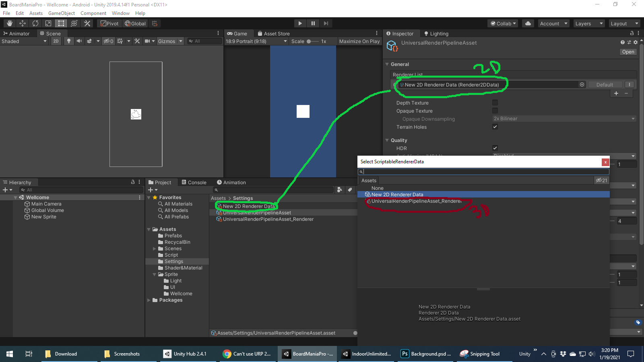The image size is (644, 362).
Task: Open the Collab dropdown
Action: [x=503, y=23]
